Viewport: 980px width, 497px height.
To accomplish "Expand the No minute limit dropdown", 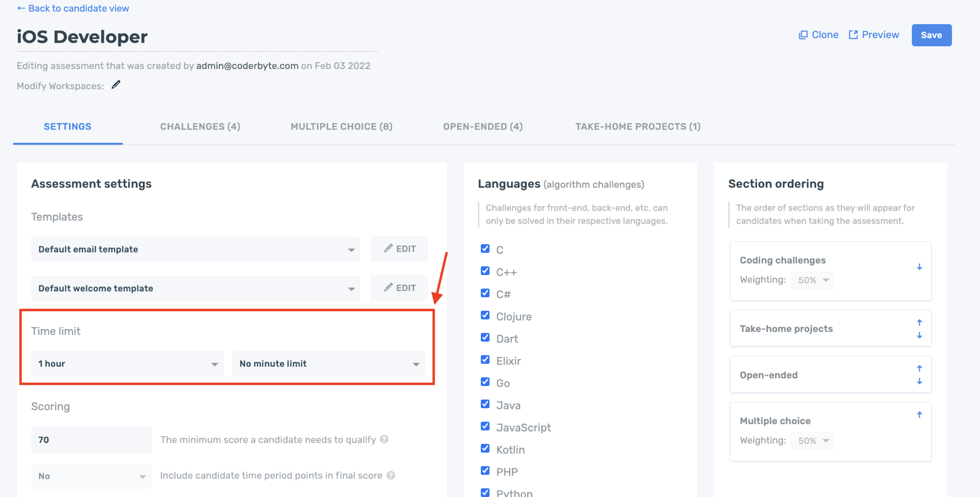I will click(328, 364).
